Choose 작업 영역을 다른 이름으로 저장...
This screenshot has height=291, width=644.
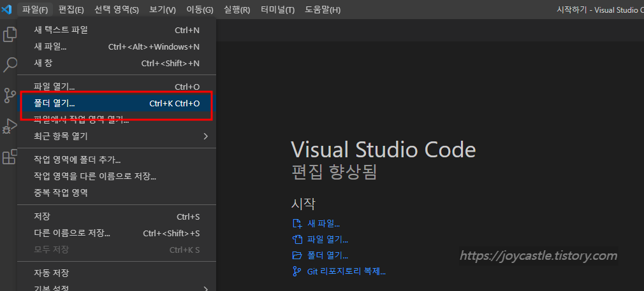[x=117, y=176]
